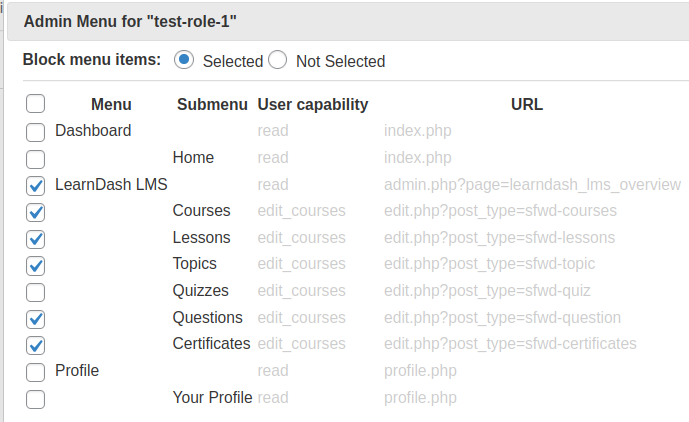Check the Quizzes submenu checkbox
Viewport: 689px width, 422px height.
tap(36, 292)
